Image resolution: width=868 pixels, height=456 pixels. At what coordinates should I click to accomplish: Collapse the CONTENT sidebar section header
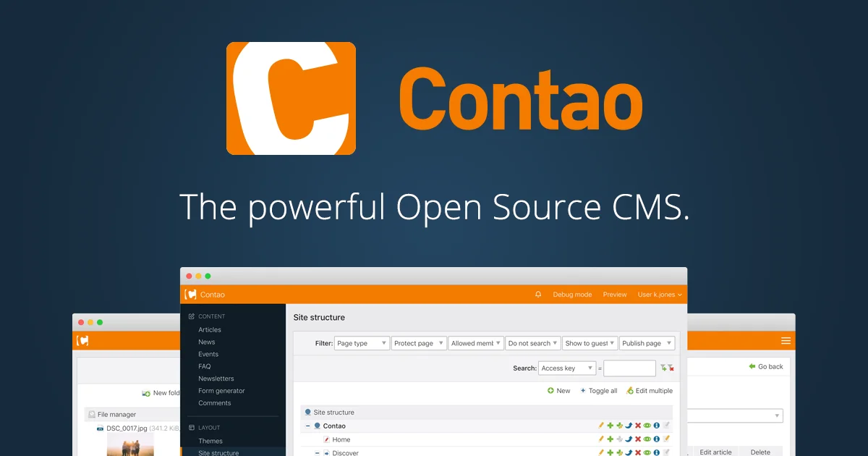(x=207, y=316)
